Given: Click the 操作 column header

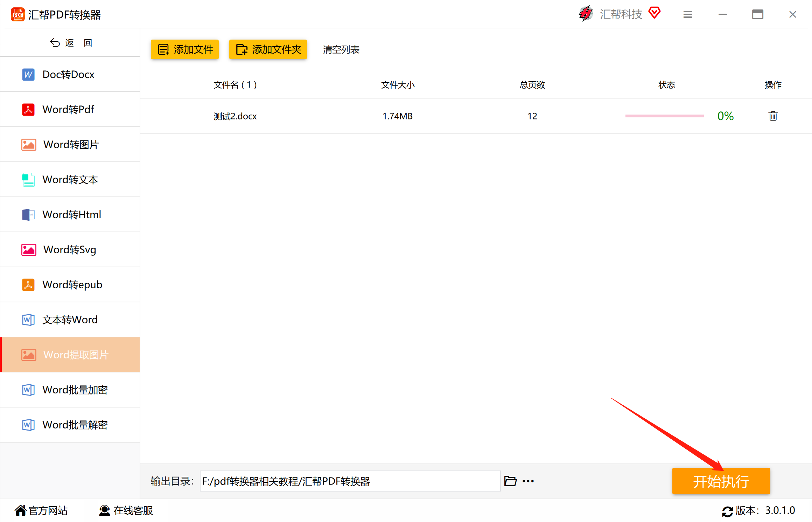Looking at the screenshot, I should [x=773, y=85].
